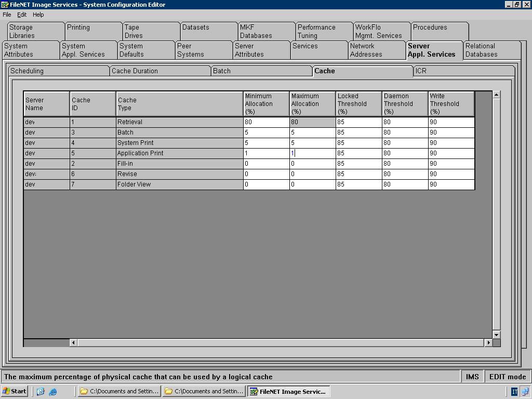Click Batch cache Minimum Allocation field
Viewport: 532px width, 399px height.
pyautogui.click(x=267, y=132)
